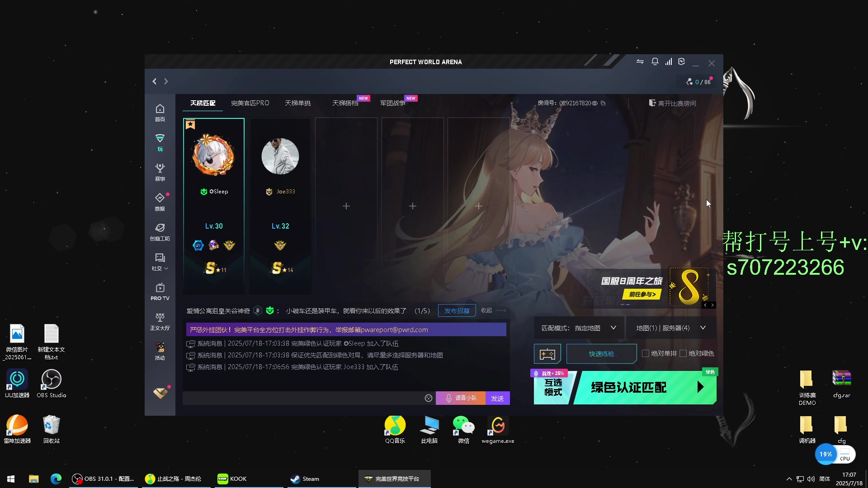This screenshot has height=488, width=868.
Task: Switch to the 完美官匹PRO tab
Action: [250, 103]
